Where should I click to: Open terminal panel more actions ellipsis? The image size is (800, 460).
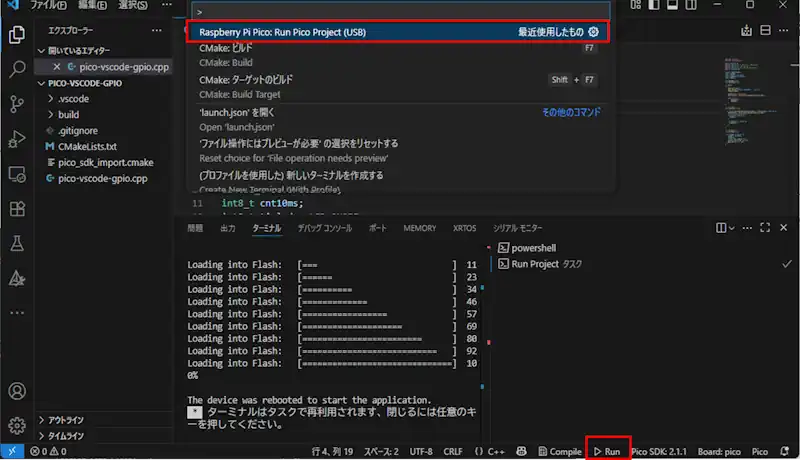click(747, 228)
